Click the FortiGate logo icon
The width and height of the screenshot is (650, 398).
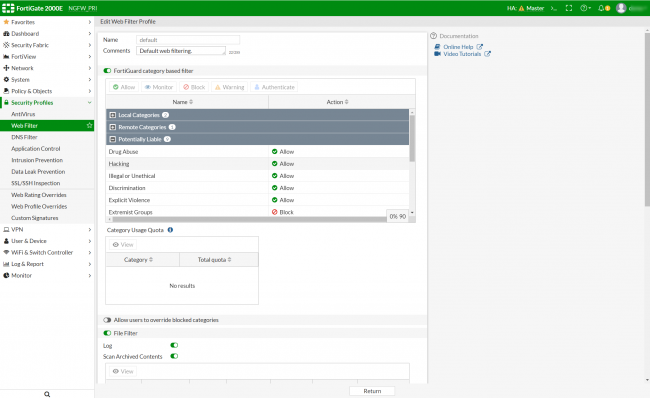8,8
